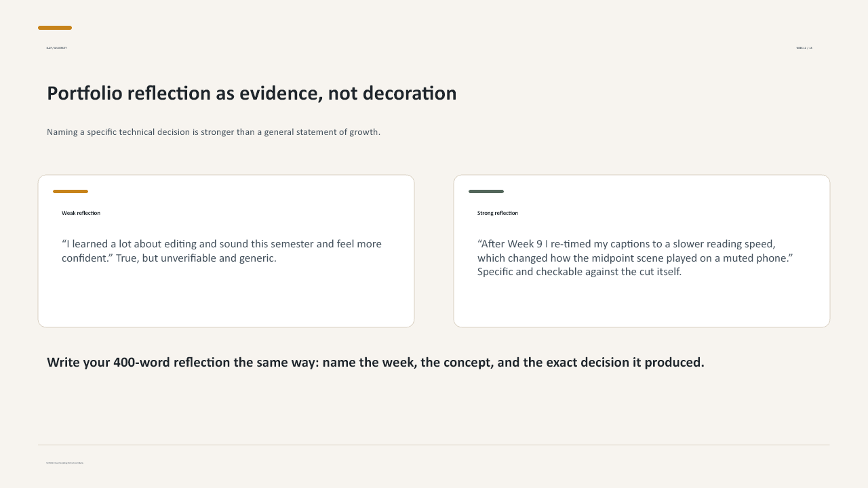
Task: Click the slide title "Portfolio reflection as evidence, not decoration"
Action: click(x=252, y=94)
